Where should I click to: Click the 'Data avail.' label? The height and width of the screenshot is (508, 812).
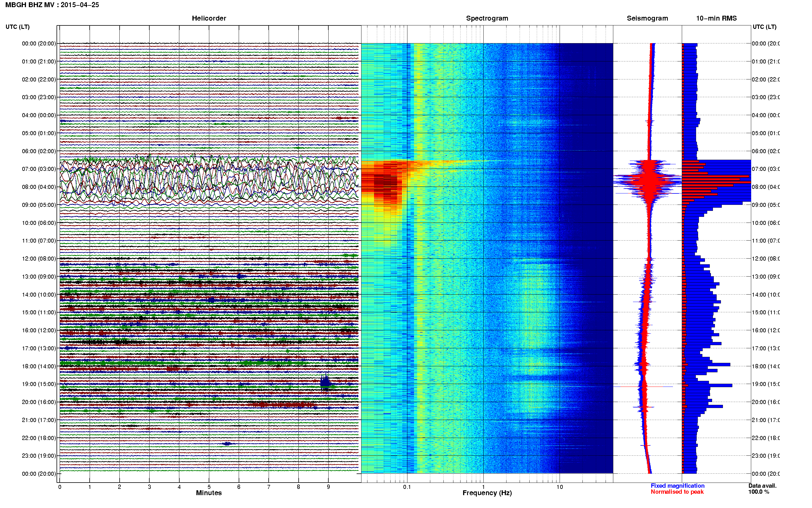click(x=762, y=486)
